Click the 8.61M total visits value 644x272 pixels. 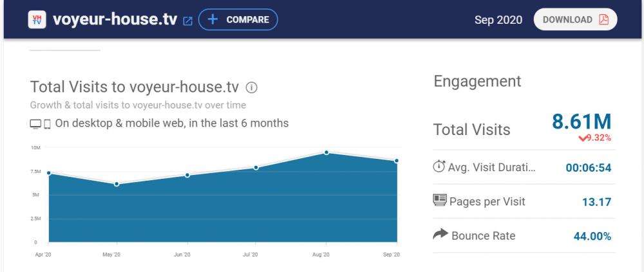tap(581, 122)
